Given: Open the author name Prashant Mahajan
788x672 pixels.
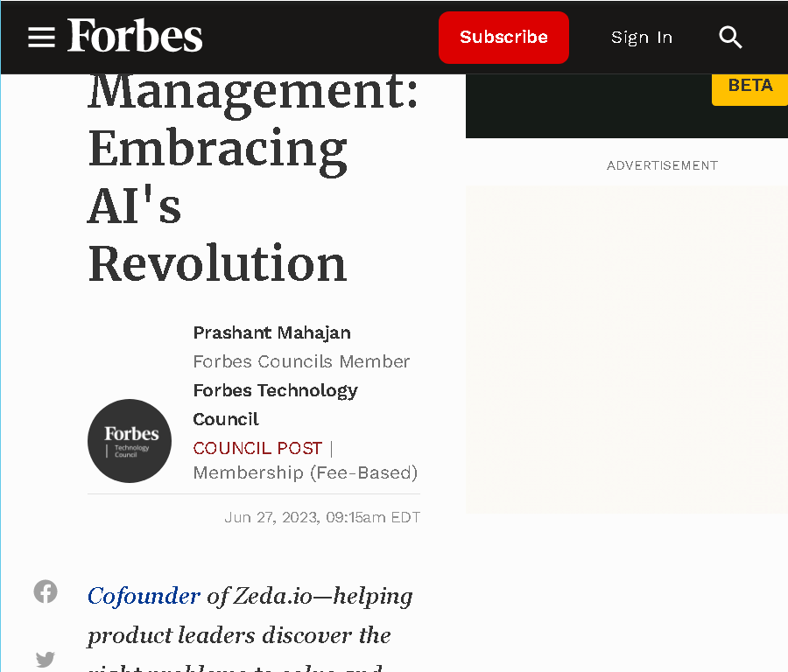Looking at the screenshot, I should (x=272, y=332).
